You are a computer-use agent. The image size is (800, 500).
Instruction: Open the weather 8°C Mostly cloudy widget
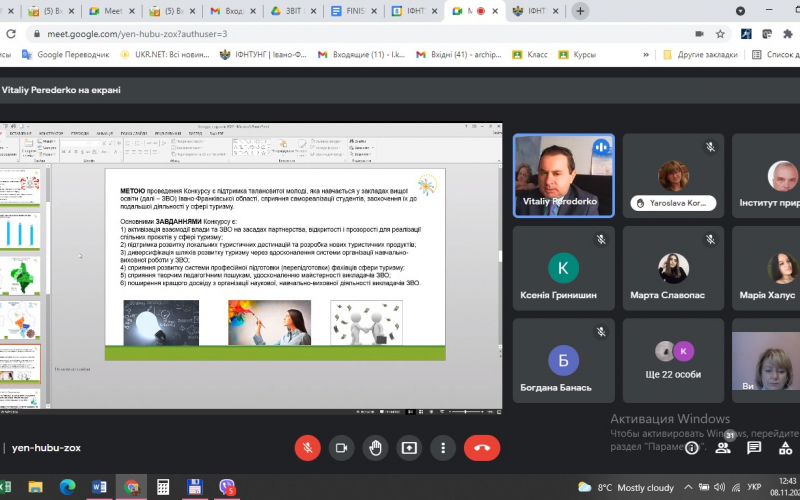pos(626,487)
